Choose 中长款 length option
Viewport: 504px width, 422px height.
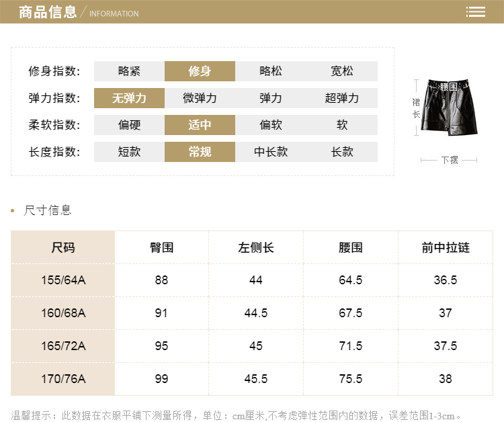click(271, 152)
